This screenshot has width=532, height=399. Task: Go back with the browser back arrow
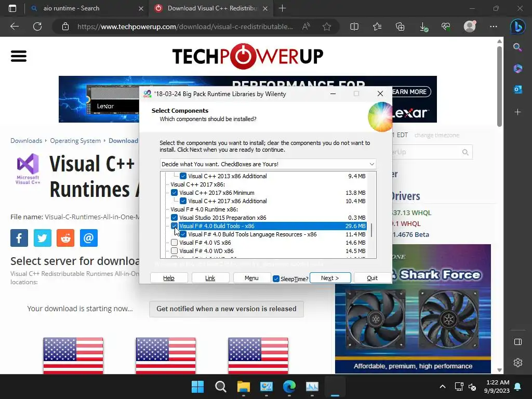point(15,26)
